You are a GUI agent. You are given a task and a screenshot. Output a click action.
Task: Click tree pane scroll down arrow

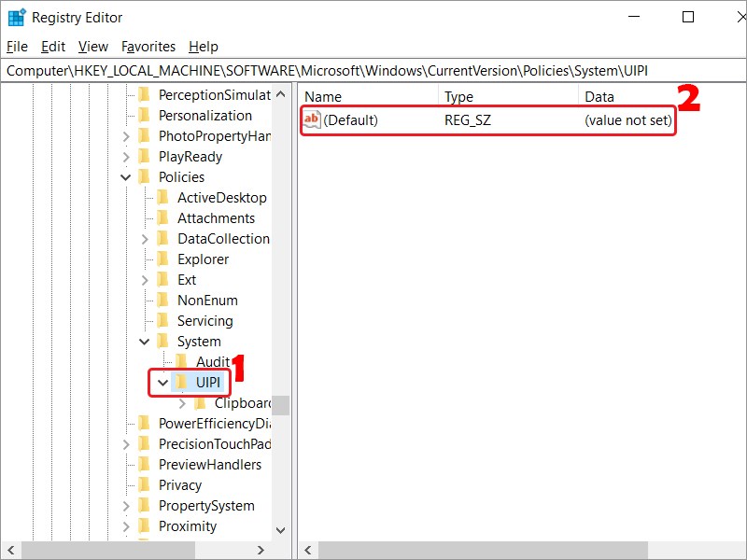coord(281,530)
